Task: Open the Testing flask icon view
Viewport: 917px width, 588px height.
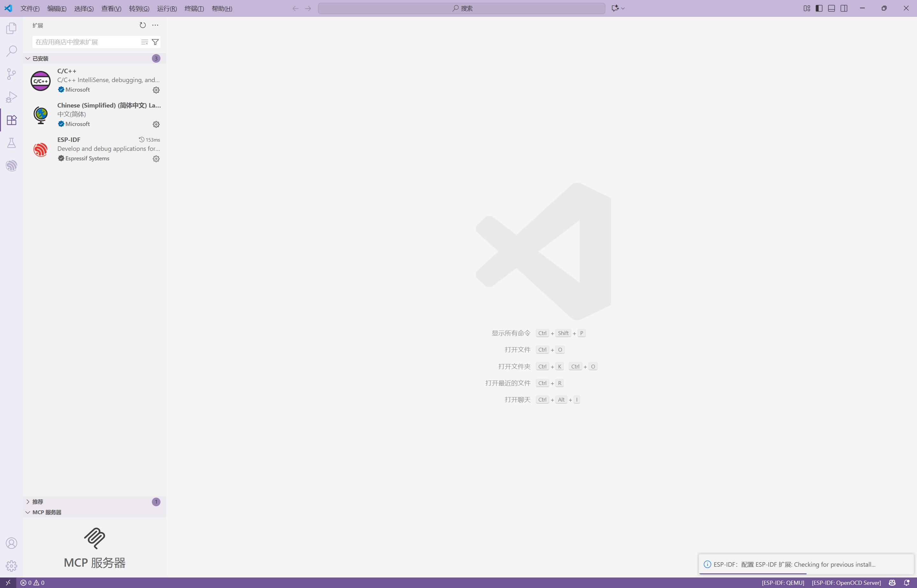Action: [x=11, y=143]
